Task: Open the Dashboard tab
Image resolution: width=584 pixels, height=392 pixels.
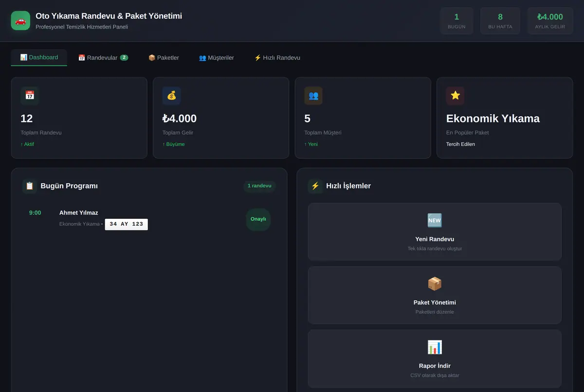Action: (39, 57)
